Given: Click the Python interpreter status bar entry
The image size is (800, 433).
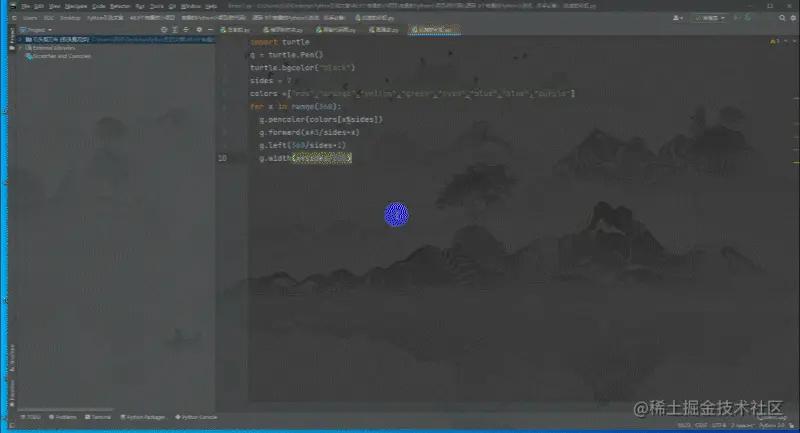Looking at the screenshot, I should (771, 425).
